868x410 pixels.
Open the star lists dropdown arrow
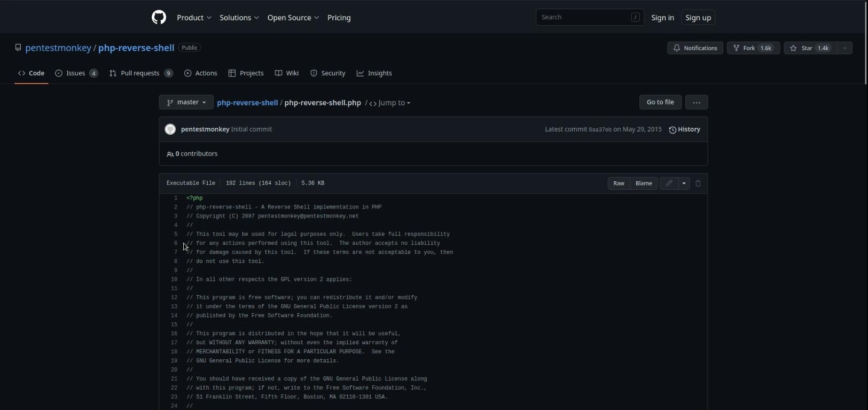(x=844, y=48)
